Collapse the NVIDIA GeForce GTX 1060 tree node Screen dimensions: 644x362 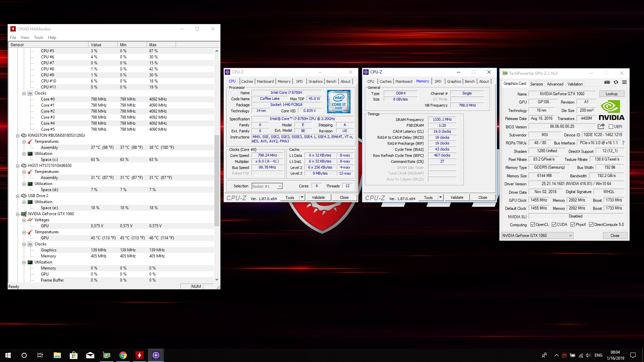pos(18,214)
